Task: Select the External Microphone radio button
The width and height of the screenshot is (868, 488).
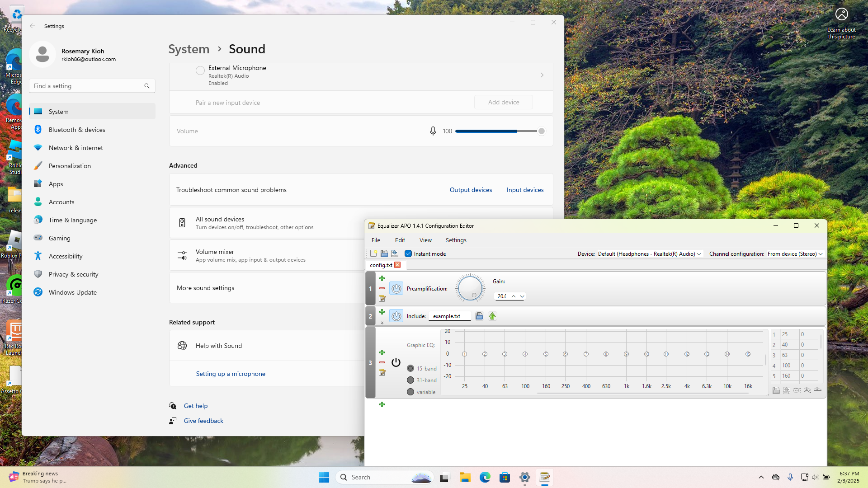Action: (200, 70)
